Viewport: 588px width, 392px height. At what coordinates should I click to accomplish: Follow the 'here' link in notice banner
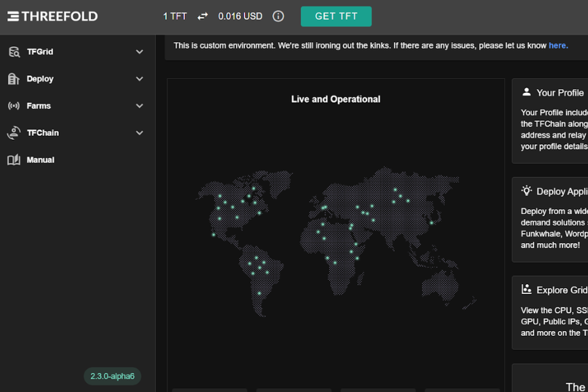pos(557,46)
